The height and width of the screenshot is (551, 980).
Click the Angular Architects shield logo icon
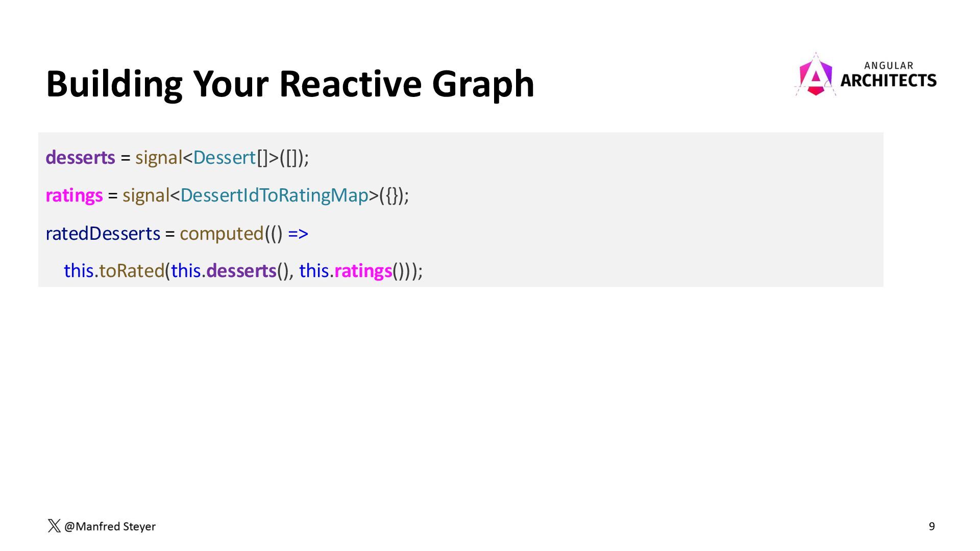pyautogui.click(x=815, y=76)
